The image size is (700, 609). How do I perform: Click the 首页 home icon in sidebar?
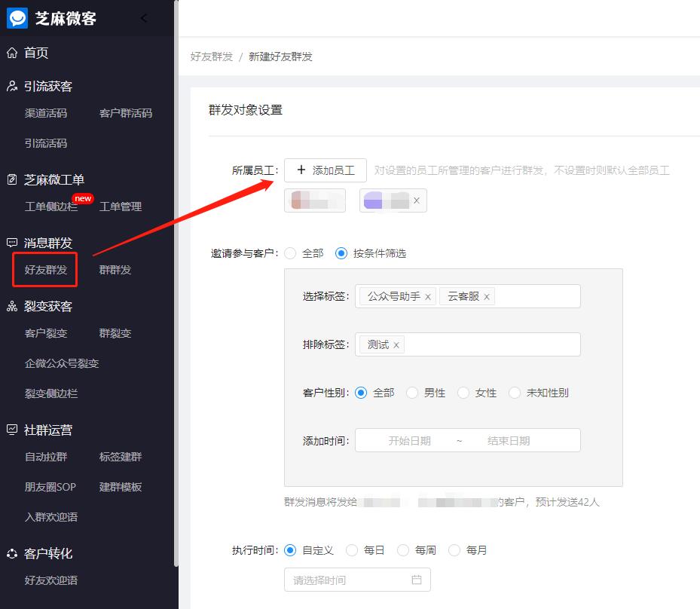pyautogui.click(x=11, y=53)
